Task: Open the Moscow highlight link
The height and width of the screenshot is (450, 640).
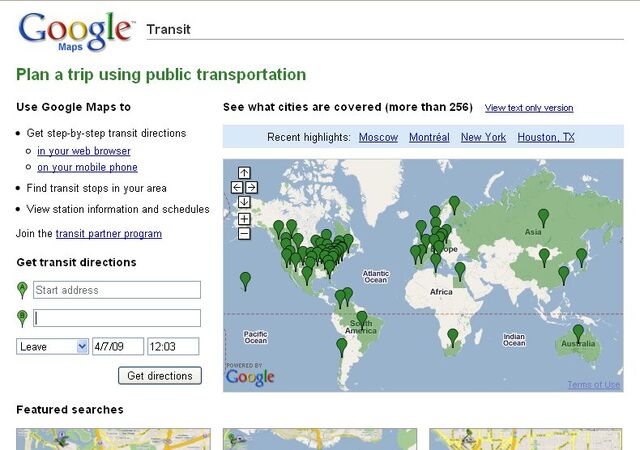Action: click(378, 137)
